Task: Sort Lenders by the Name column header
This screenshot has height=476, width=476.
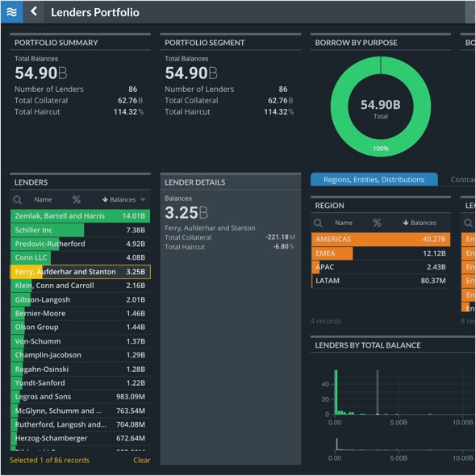Action: click(x=43, y=199)
